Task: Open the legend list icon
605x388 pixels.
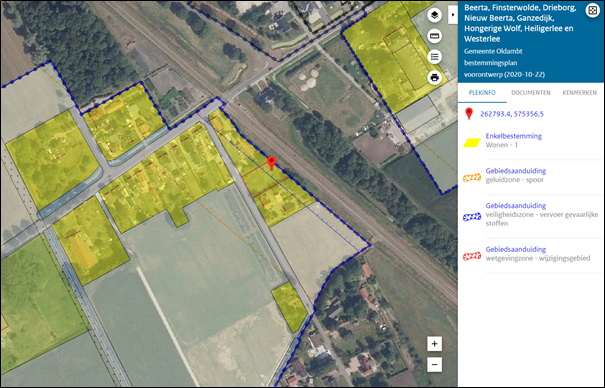Action: click(434, 57)
